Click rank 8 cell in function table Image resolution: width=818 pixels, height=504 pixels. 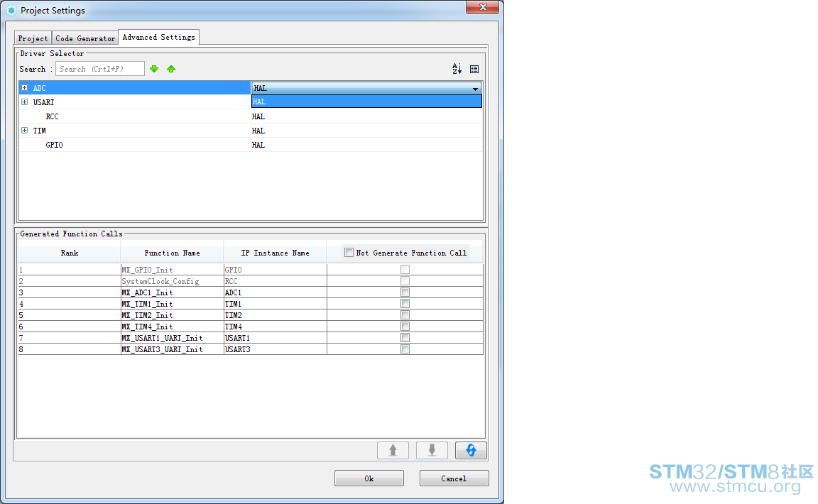point(69,349)
